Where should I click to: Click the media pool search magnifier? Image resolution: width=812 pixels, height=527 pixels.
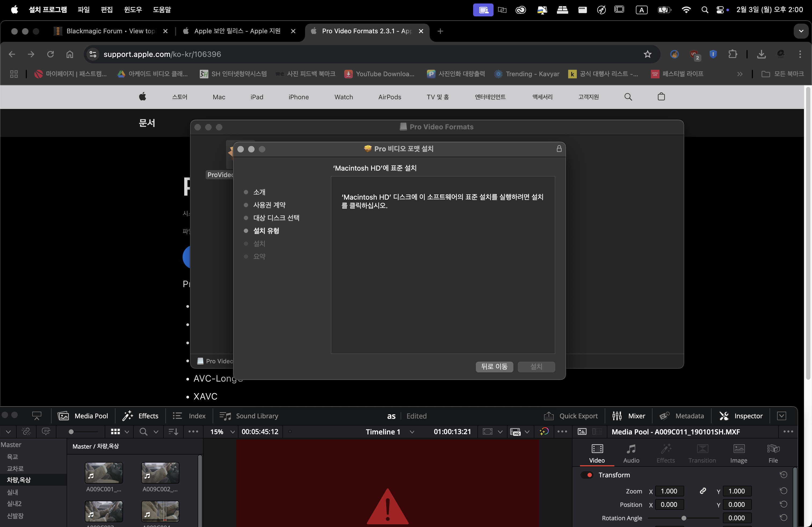pyautogui.click(x=144, y=431)
